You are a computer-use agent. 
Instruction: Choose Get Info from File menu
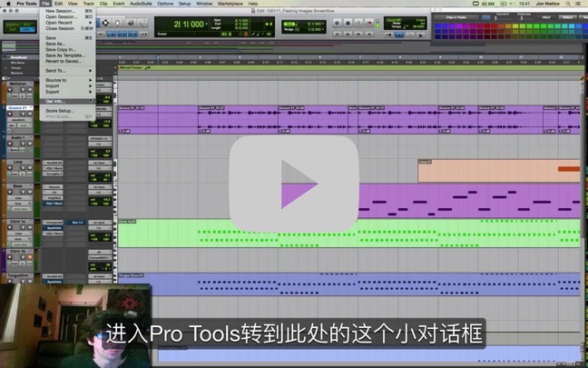(67, 102)
